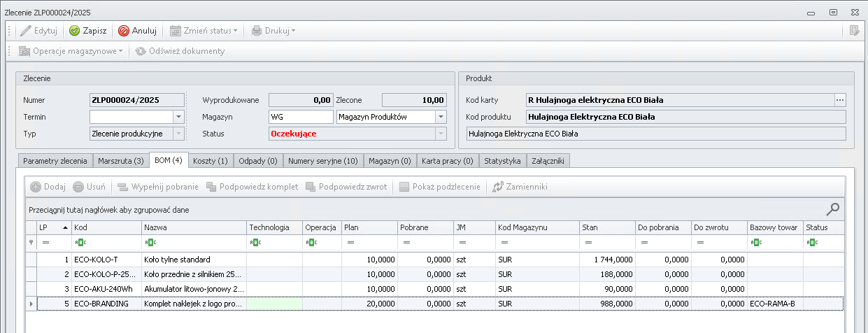Viewport: 868px width, 333px height.
Task: Click Wypełnij pobranie button
Action: (158, 187)
